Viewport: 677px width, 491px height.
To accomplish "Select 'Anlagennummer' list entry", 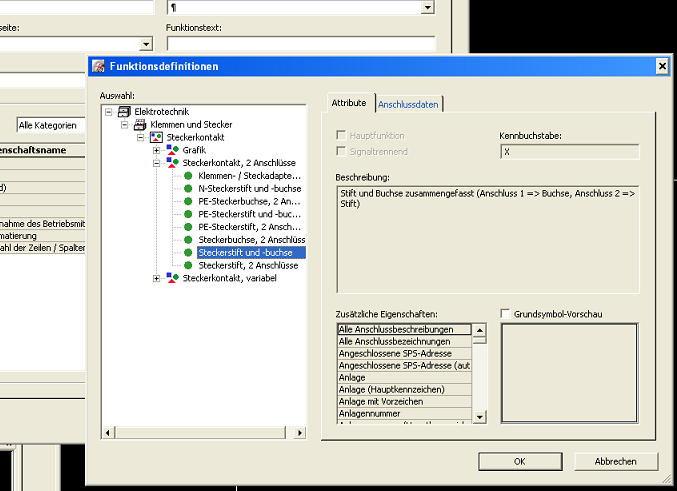I will tap(404, 414).
